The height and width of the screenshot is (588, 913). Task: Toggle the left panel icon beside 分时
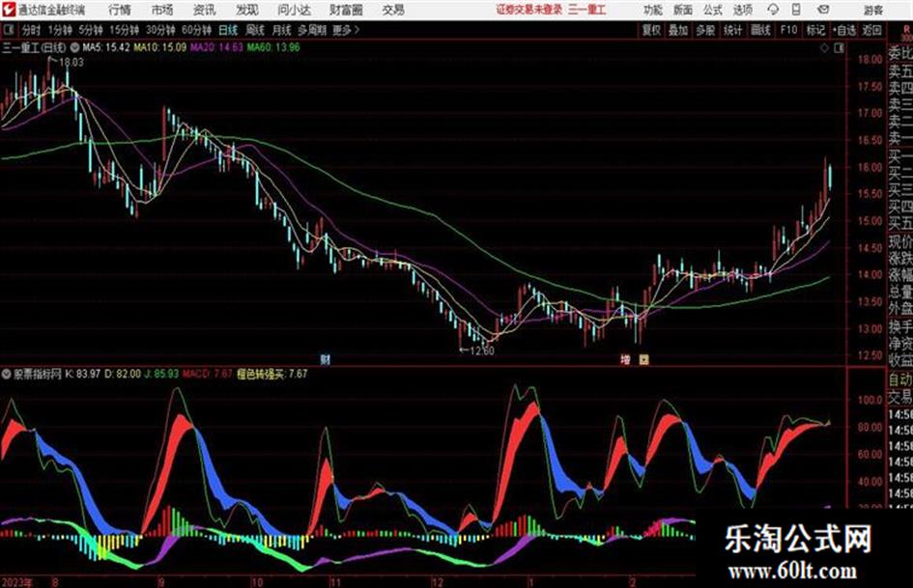pos(8,30)
